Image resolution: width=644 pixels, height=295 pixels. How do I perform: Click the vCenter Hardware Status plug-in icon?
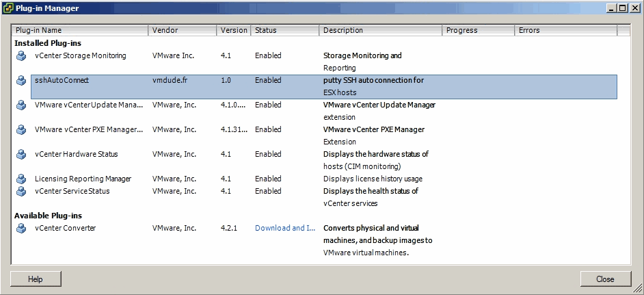[21, 154]
